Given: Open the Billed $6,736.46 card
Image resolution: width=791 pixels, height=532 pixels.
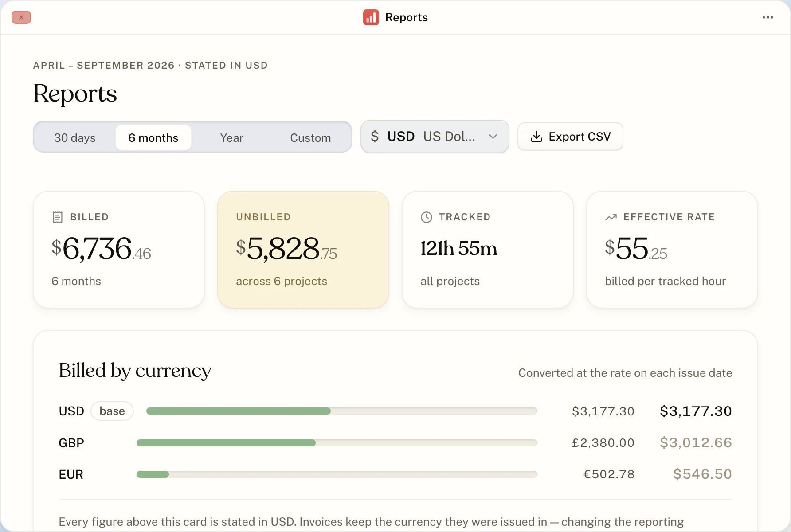Looking at the screenshot, I should point(119,250).
